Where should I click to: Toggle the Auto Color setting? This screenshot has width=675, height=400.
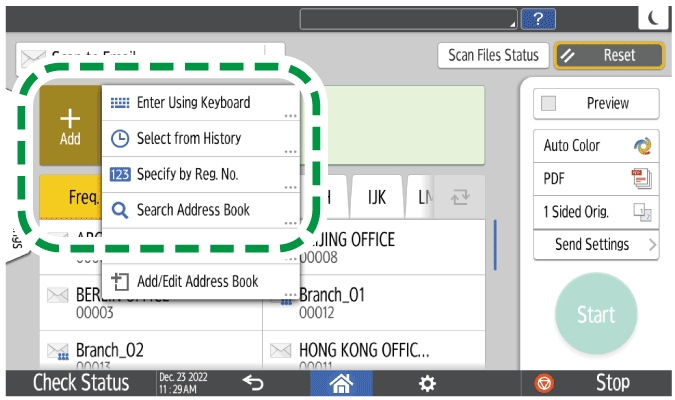pos(596,145)
